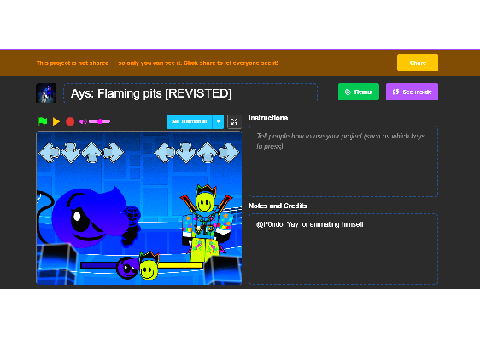Image resolution: width=480 pixels, height=360 pixels.
Task: Focus the Notes and Credits text box
Action: 343,249
